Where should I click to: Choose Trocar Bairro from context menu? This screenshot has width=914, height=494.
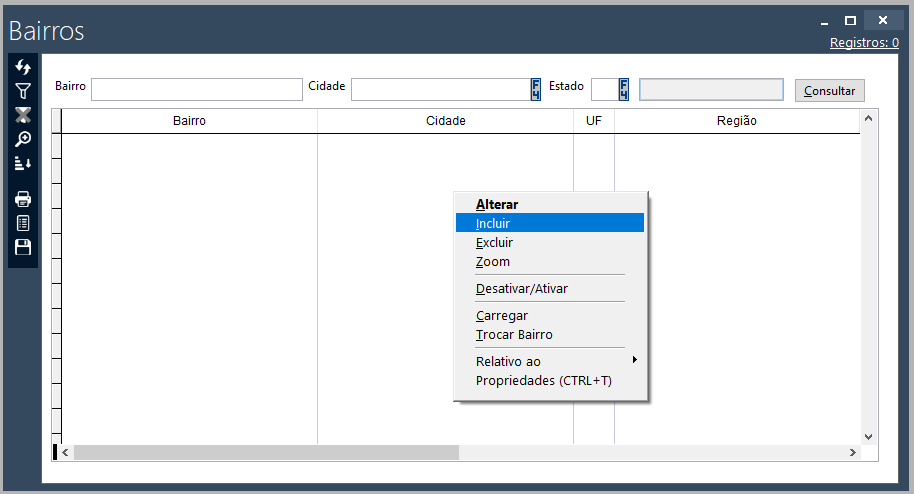(x=514, y=335)
